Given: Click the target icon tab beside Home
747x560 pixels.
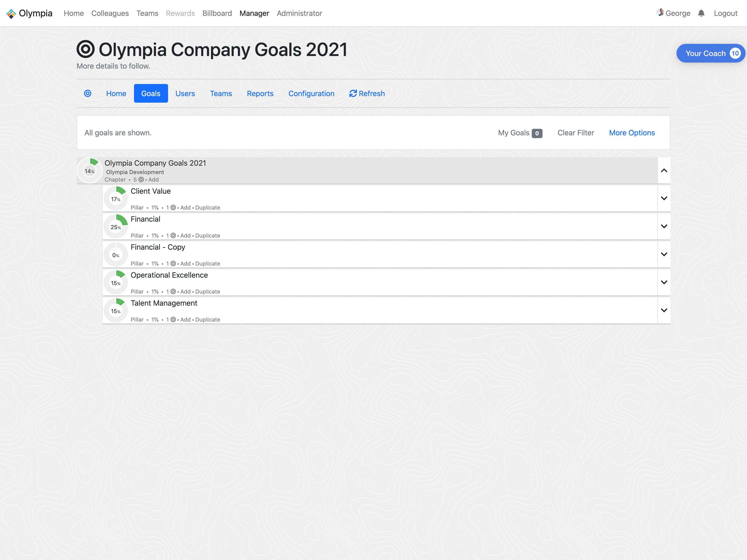Looking at the screenshot, I should point(88,94).
